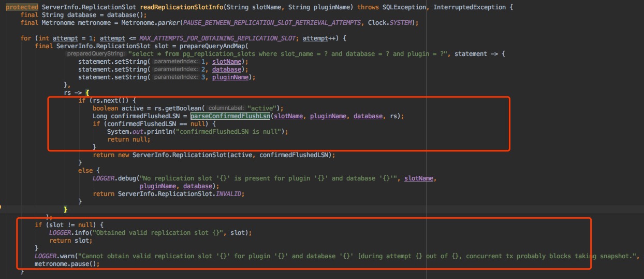The height and width of the screenshot is (279, 644).
Task: Click the pg_replication_slots SQL query string
Action: 288,54
